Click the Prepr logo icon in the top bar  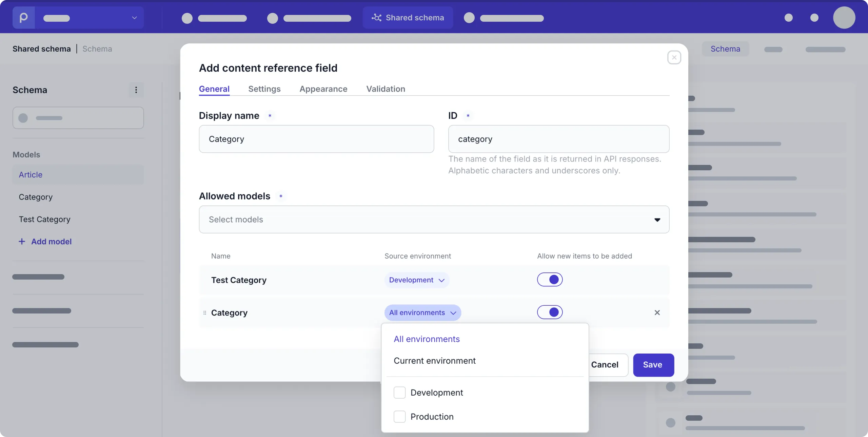[23, 18]
